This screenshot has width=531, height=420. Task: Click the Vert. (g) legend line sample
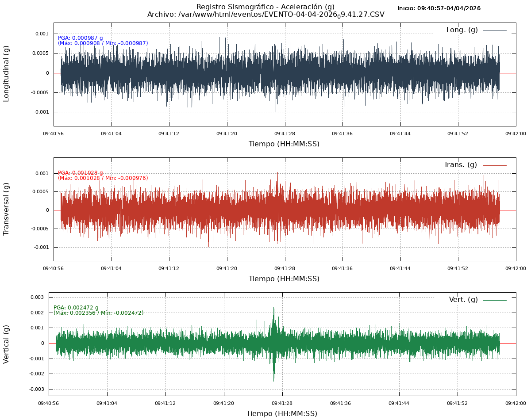pyautogui.click(x=494, y=300)
